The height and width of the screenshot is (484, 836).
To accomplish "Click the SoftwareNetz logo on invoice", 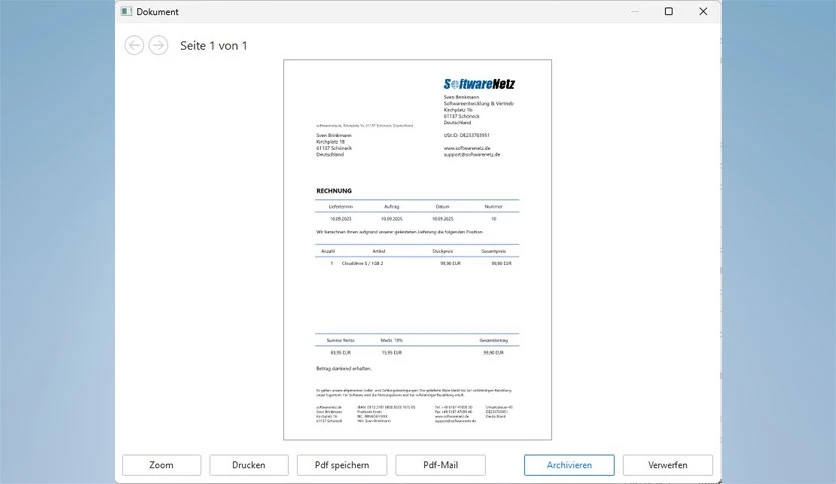I will click(x=479, y=84).
